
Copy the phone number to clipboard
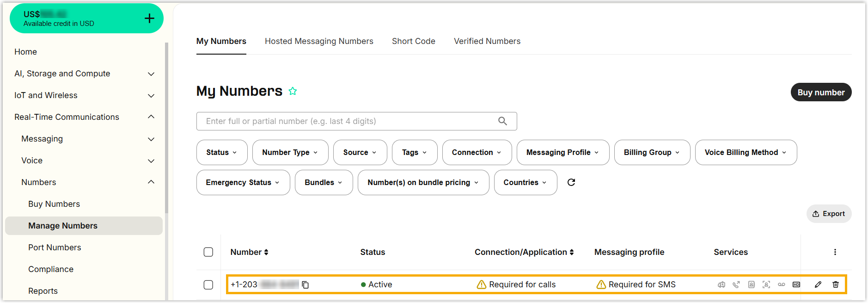pyautogui.click(x=306, y=284)
